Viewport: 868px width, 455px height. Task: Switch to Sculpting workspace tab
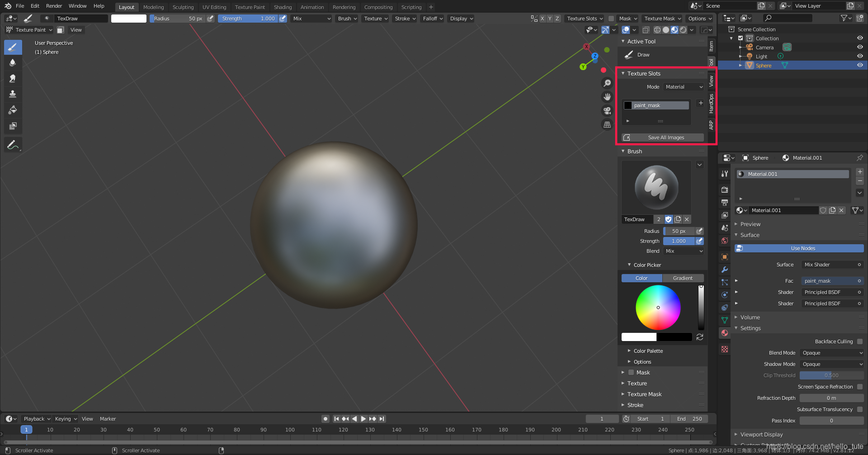[183, 7]
